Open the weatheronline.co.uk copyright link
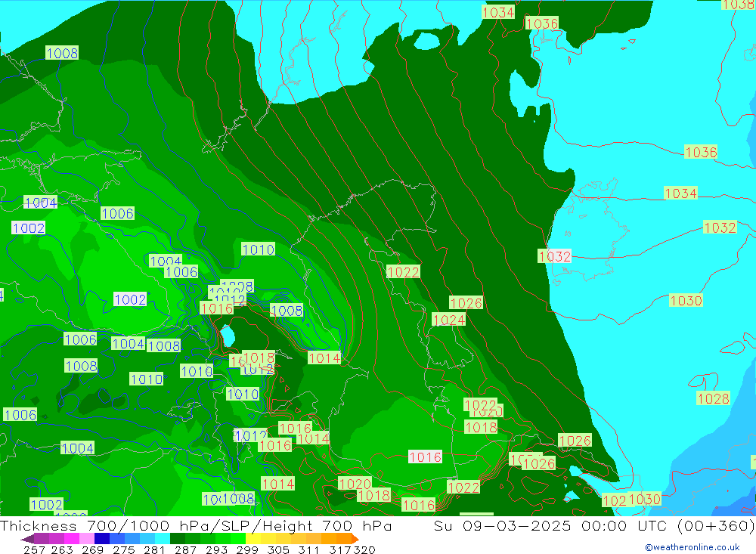The width and height of the screenshot is (756, 554). [x=692, y=547]
